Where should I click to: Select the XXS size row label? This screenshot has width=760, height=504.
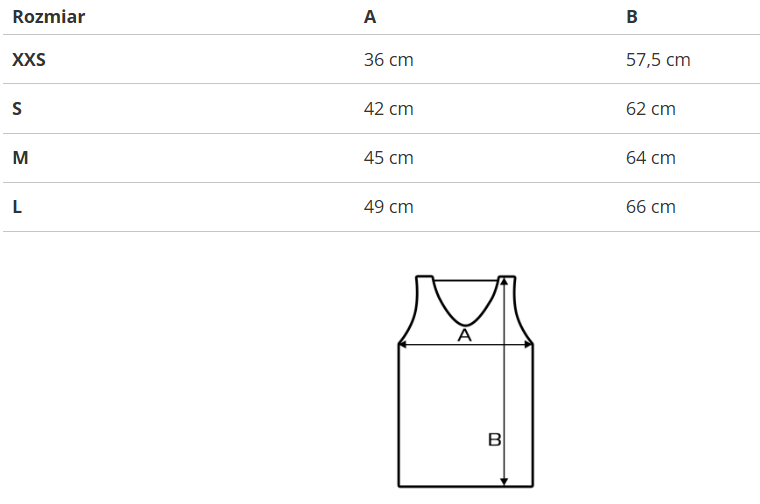(29, 60)
